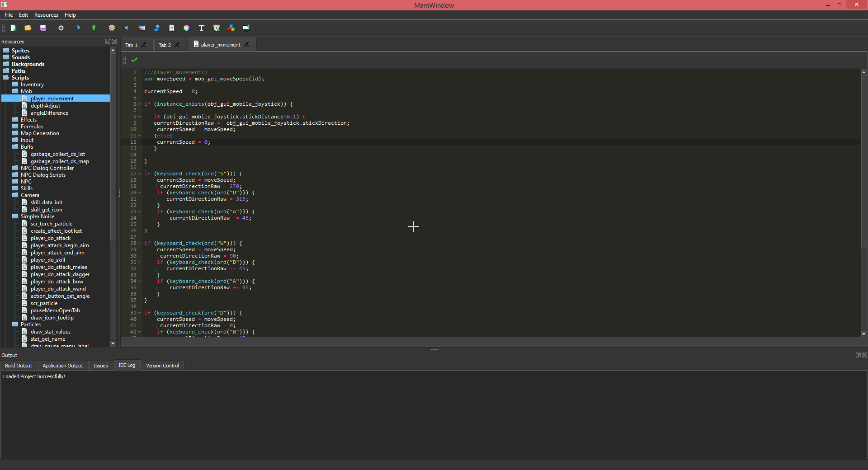Fold code block at line 17
Viewport: 868px width, 470px height.
(x=140, y=174)
